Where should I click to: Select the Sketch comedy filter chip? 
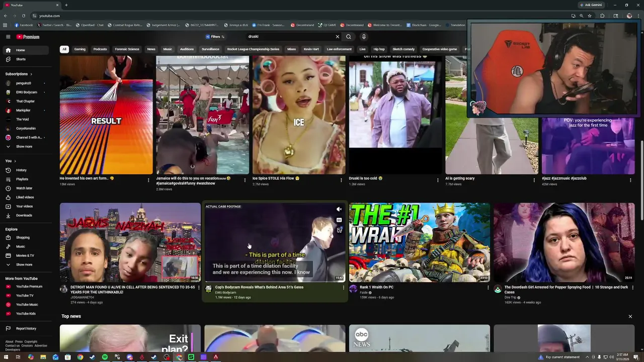click(404, 49)
